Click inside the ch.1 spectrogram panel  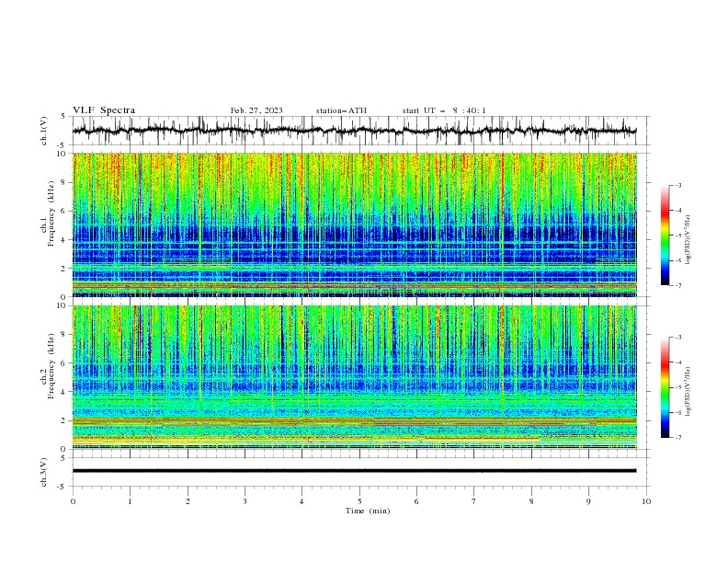click(354, 224)
